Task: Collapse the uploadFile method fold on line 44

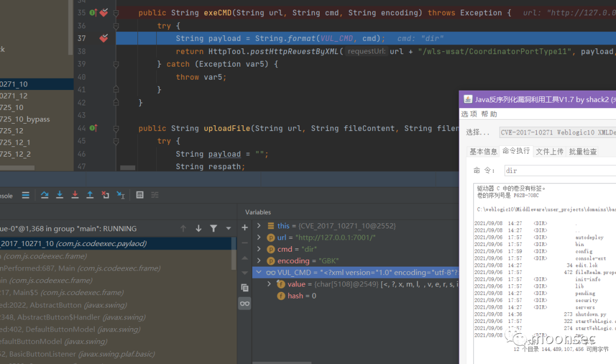Action: click(116, 128)
